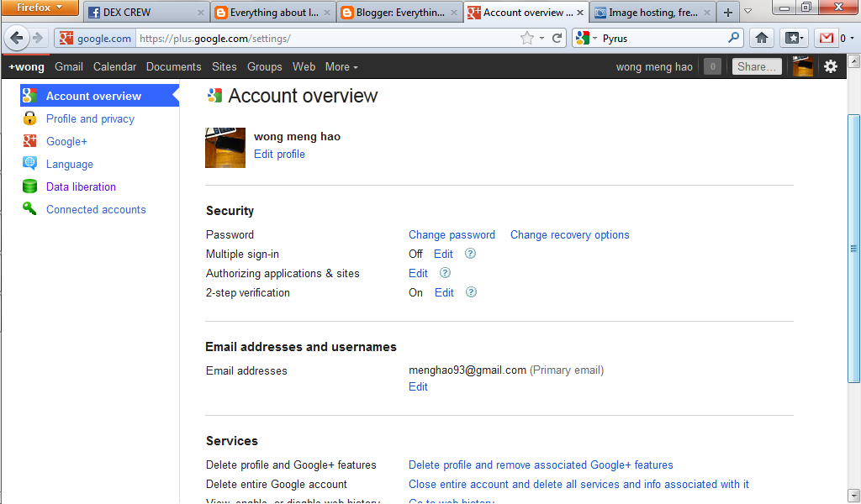The width and height of the screenshot is (861, 504).
Task: Click the Share... box in the Google bar
Action: click(757, 66)
